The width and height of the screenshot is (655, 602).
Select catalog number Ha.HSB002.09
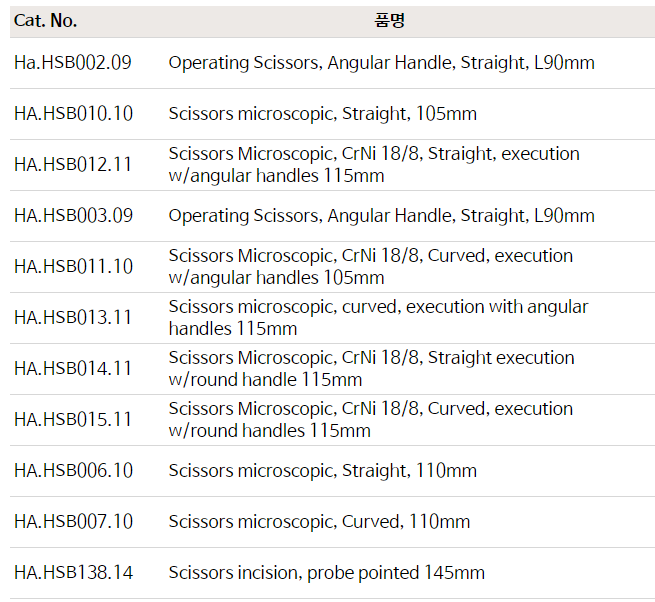point(72,63)
